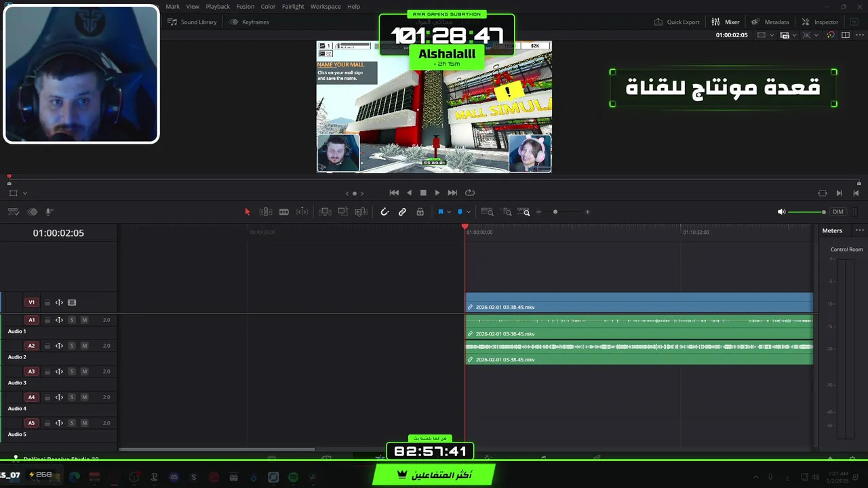Click Play Reverse transport button

tap(409, 193)
